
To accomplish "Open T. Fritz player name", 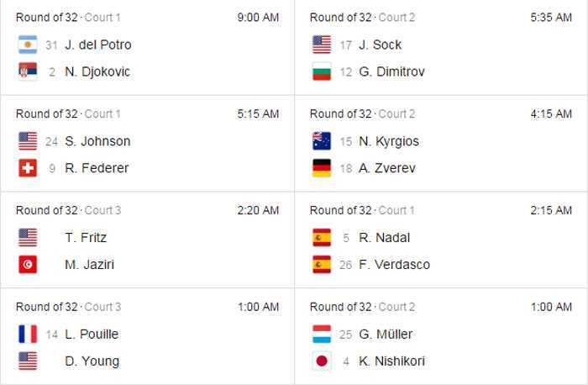I will tap(86, 238).
